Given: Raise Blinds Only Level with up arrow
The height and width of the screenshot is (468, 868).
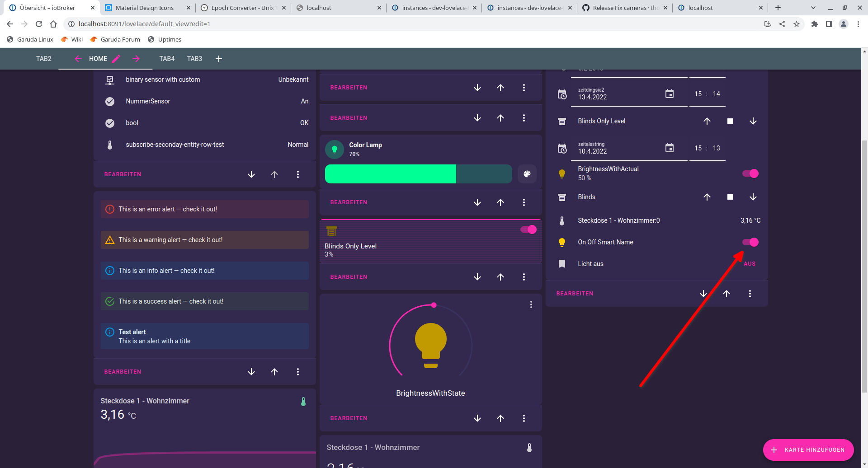Looking at the screenshot, I should pyautogui.click(x=707, y=121).
